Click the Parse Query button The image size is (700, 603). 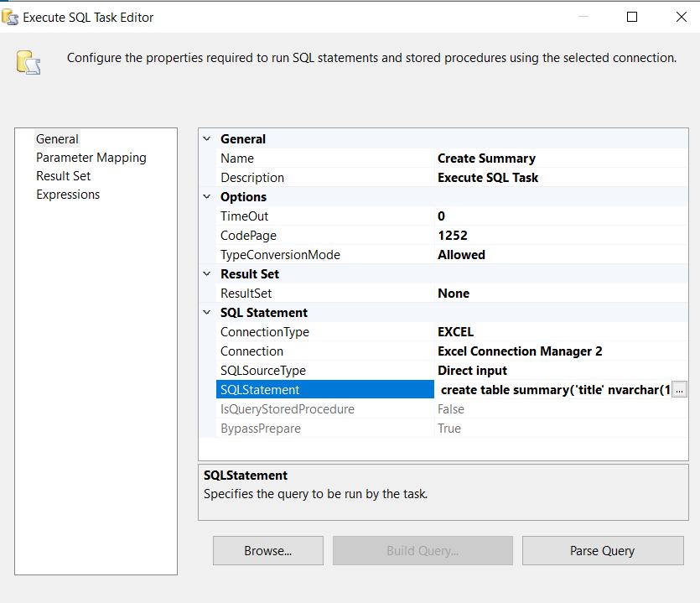click(x=602, y=551)
